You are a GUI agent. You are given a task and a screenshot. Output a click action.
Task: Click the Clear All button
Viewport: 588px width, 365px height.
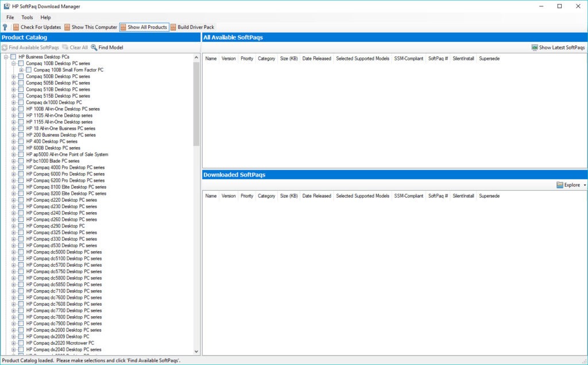click(75, 47)
